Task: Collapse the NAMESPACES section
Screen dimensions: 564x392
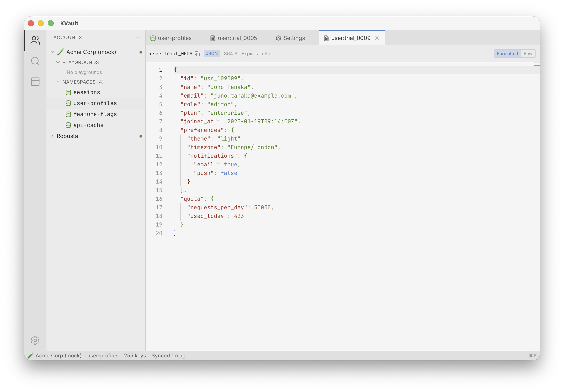Action: 58,82
